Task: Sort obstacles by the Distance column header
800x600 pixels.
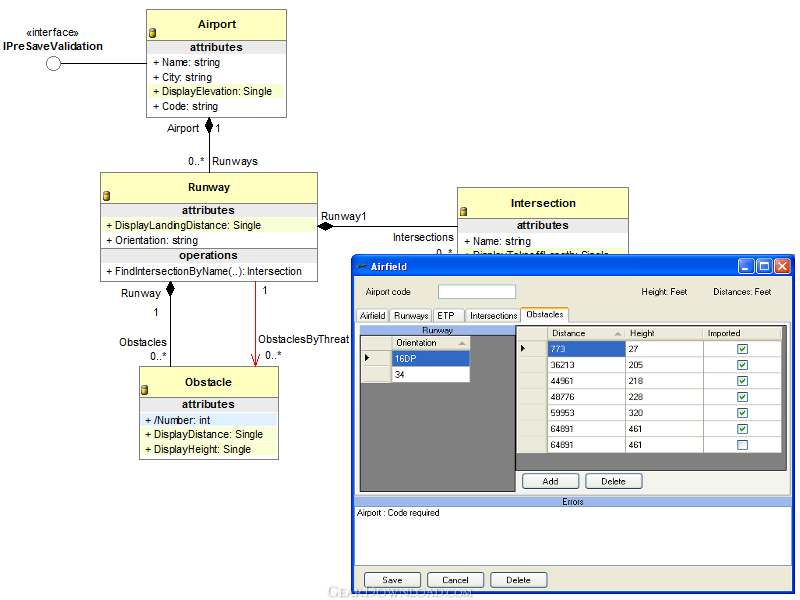Action: [x=585, y=333]
